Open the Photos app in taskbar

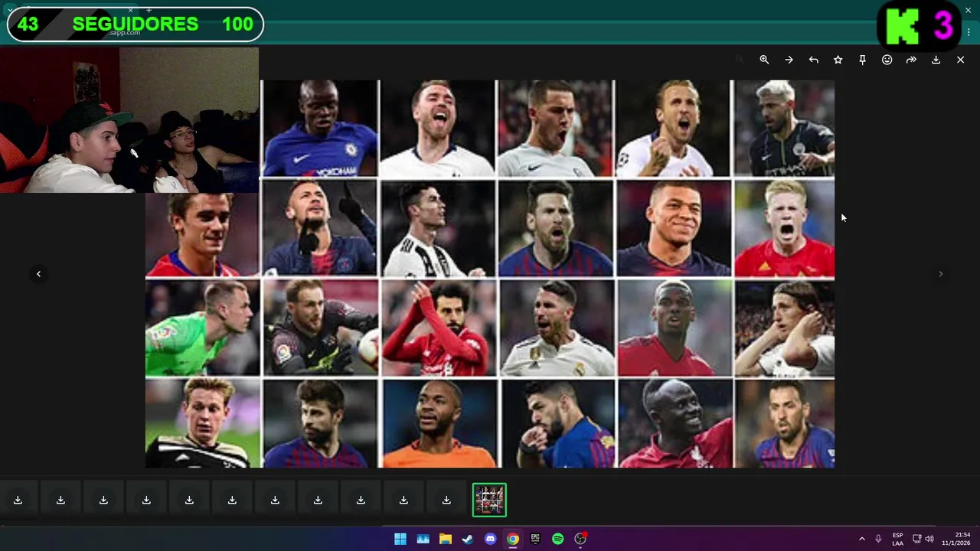point(423,539)
